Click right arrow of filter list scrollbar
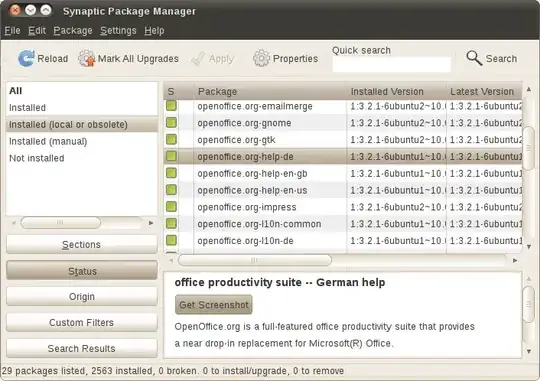The height and width of the screenshot is (381, 540). [x=151, y=223]
